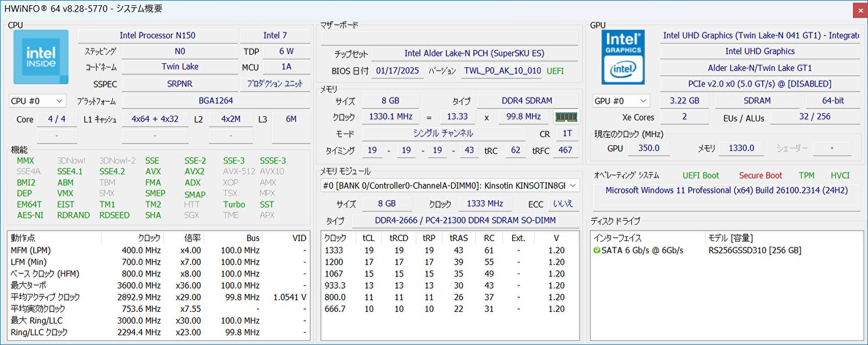Click the MCU value 1A
Viewport: 868px width, 345px height.
(286, 67)
